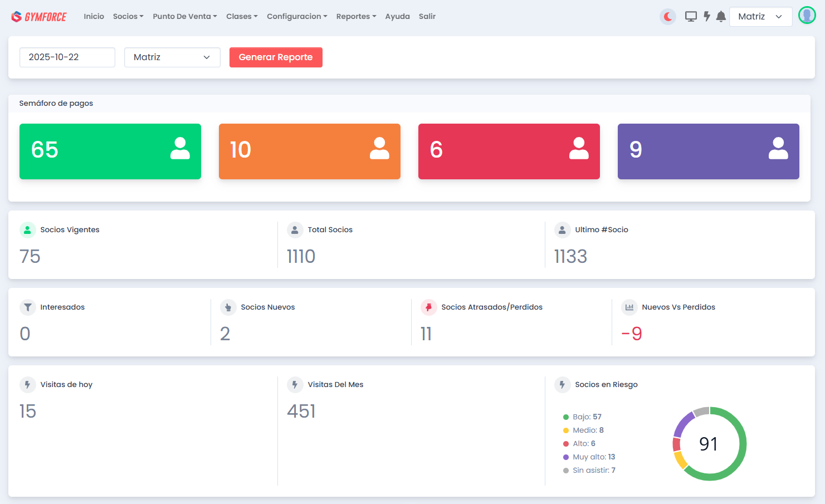Click the monitor screen icon in header

pos(691,17)
